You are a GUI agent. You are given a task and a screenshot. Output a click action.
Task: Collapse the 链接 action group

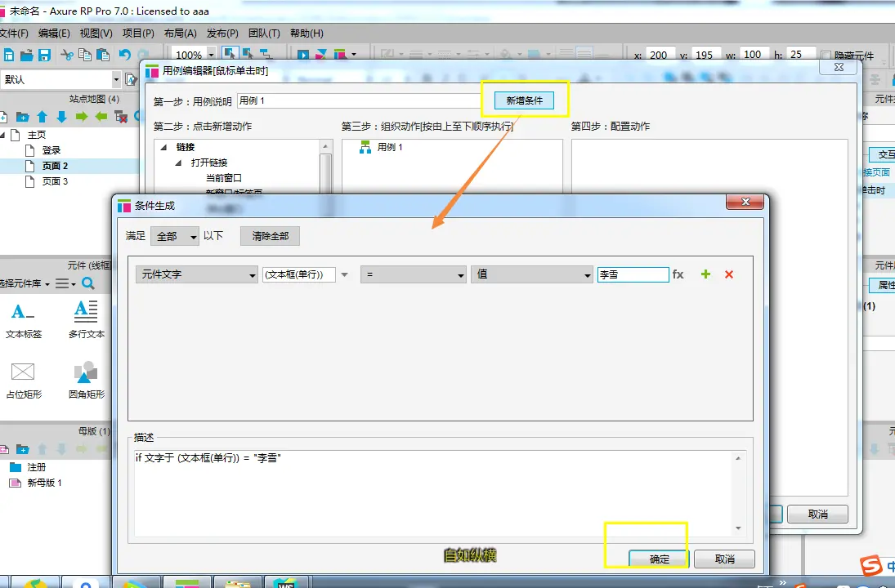163,147
